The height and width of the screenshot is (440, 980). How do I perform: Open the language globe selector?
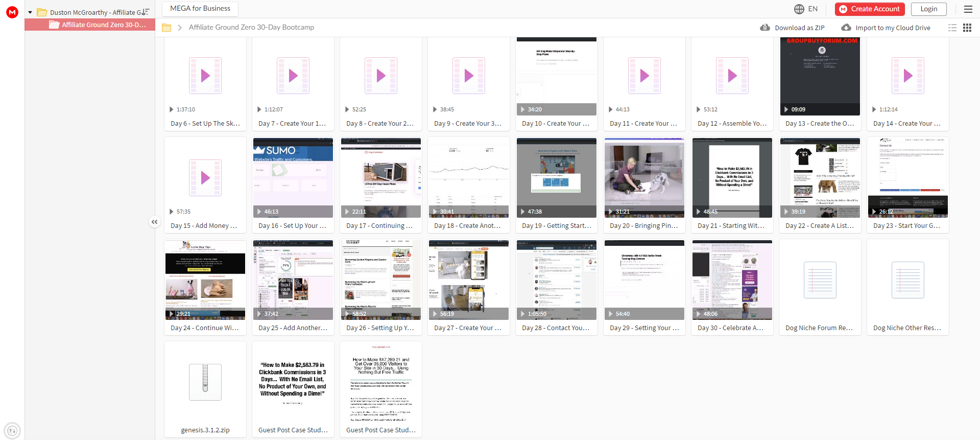(799, 9)
